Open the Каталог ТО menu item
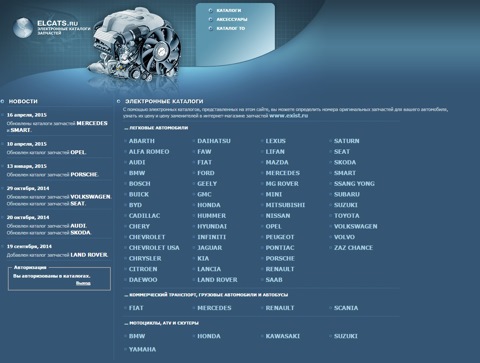 (x=231, y=29)
